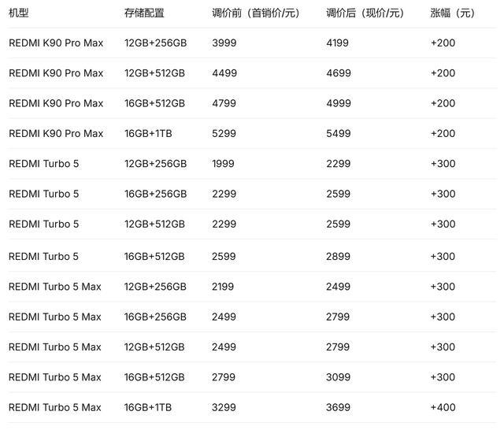Image resolution: width=504 pixels, height=430 pixels.
Task: Select the 2899 current price cell
Action: (337, 256)
